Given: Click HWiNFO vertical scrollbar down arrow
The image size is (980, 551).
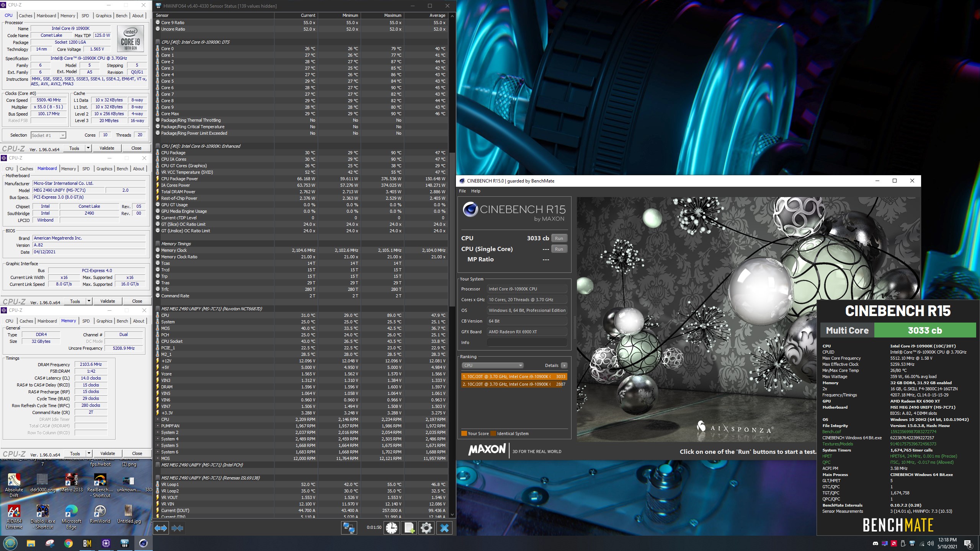Looking at the screenshot, I should [452, 515].
